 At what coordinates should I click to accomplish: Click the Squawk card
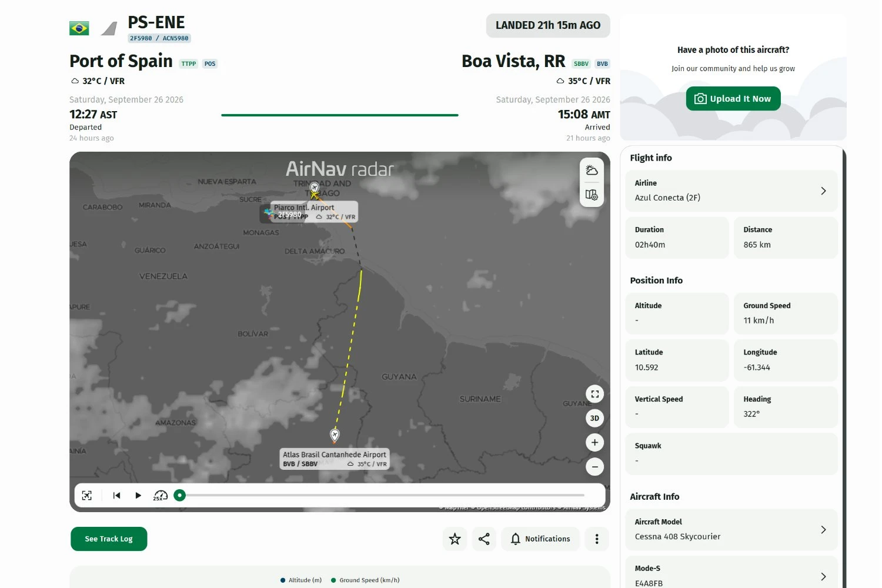[731, 453]
